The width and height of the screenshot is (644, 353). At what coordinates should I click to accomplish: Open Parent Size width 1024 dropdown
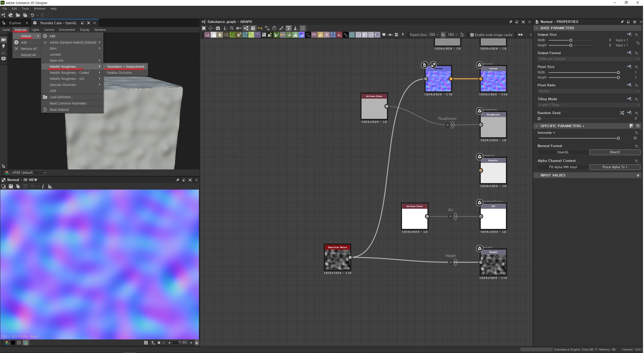pyautogui.click(x=434, y=35)
